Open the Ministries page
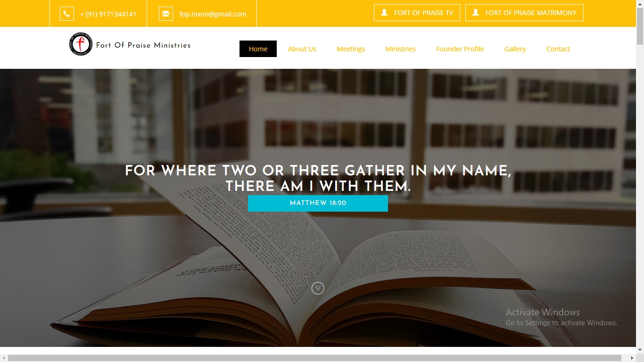 tap(400, 49)
